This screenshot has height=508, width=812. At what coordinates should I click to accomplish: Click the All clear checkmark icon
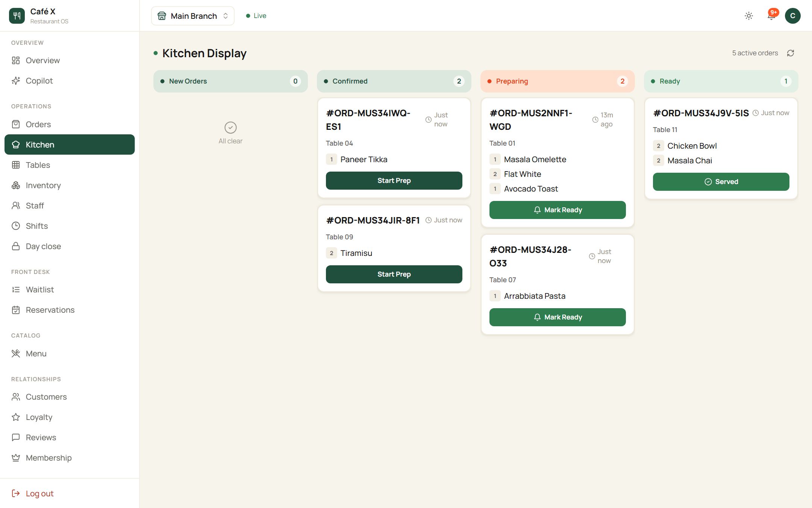[230, 128]
